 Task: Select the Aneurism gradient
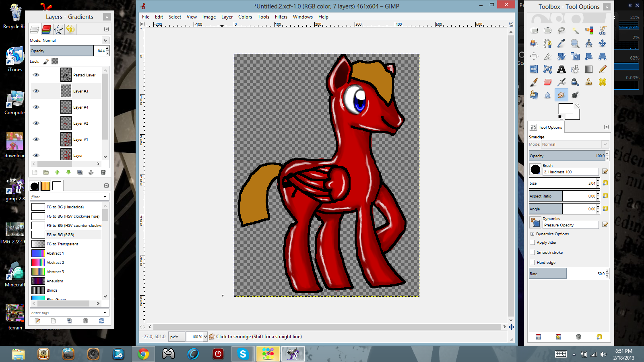(x=66, y=281)
